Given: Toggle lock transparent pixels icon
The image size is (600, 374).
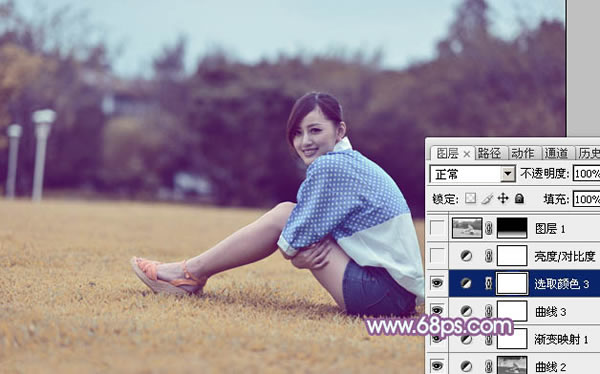Looking at the screenshot, I should 470,198.
